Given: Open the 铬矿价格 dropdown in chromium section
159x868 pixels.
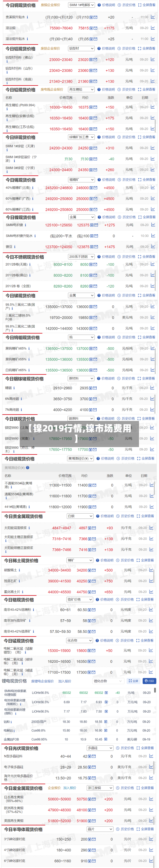Looking at the screenshot, I should click(x=79, y=600).
